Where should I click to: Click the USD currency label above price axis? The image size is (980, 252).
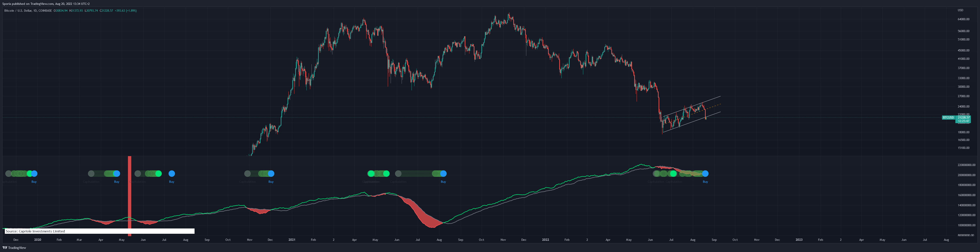click(960, 10)
